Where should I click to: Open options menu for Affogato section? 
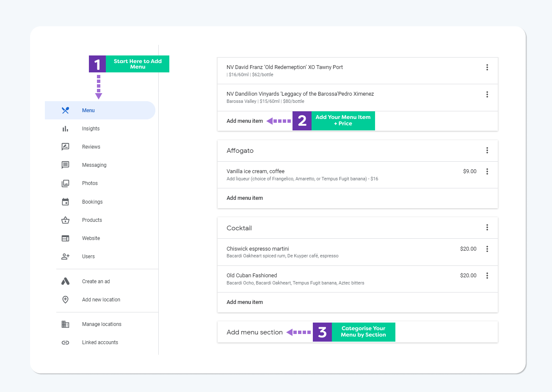[487, 151]
